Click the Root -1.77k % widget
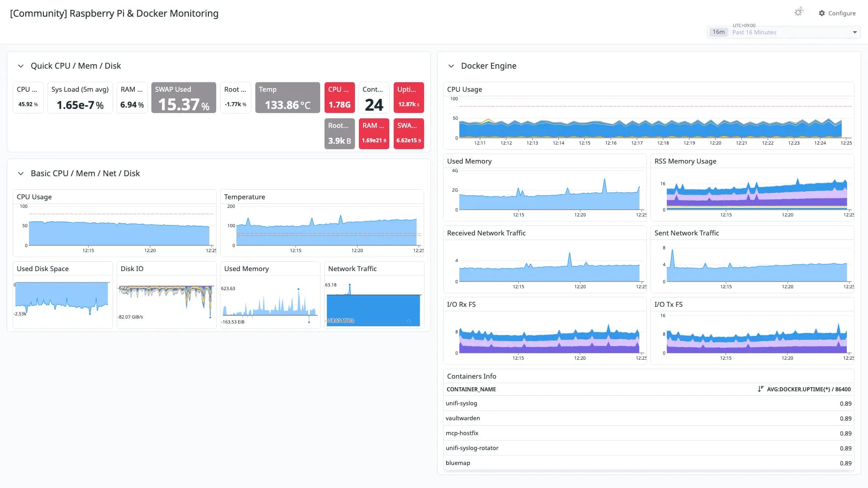 pyautogui.click(x=236, y=98)
